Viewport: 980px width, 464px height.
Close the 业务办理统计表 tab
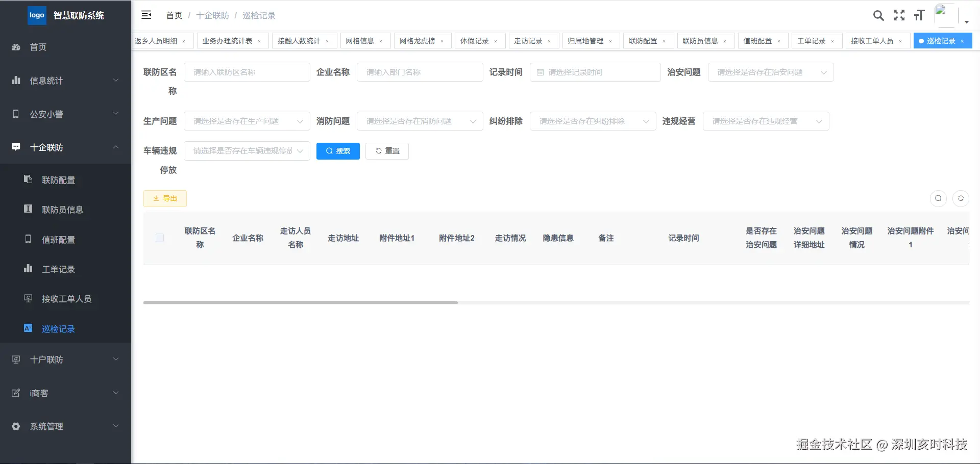point(259,41)
